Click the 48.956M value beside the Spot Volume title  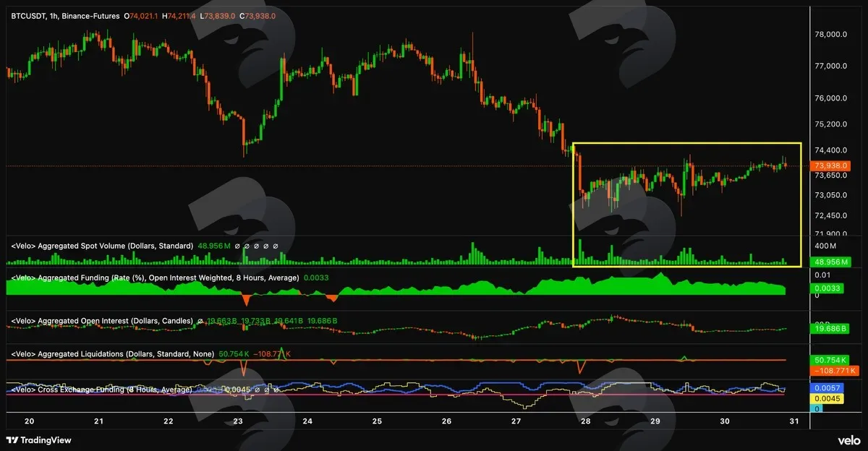[x=213, y=246]
